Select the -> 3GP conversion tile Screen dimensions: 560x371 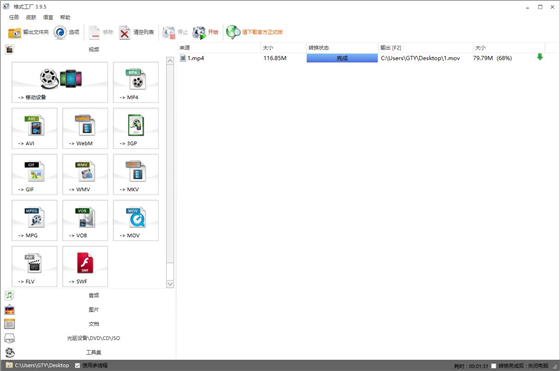click(x=136, y=129)
